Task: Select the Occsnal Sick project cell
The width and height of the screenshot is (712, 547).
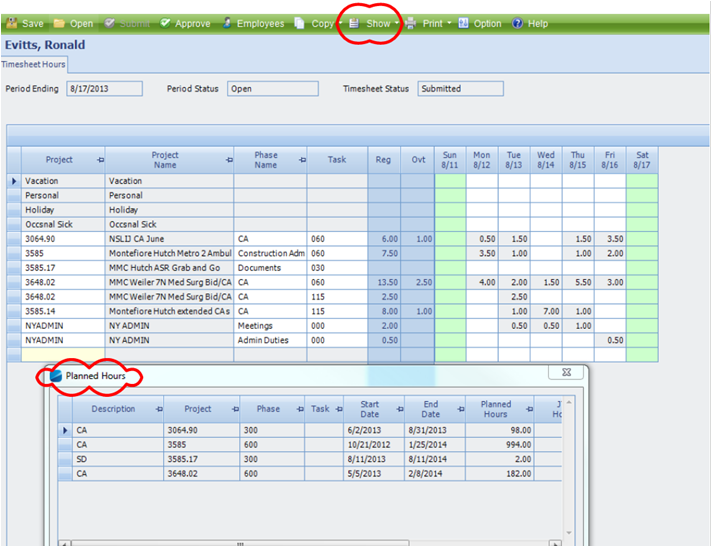Action: tap(63, 224)
